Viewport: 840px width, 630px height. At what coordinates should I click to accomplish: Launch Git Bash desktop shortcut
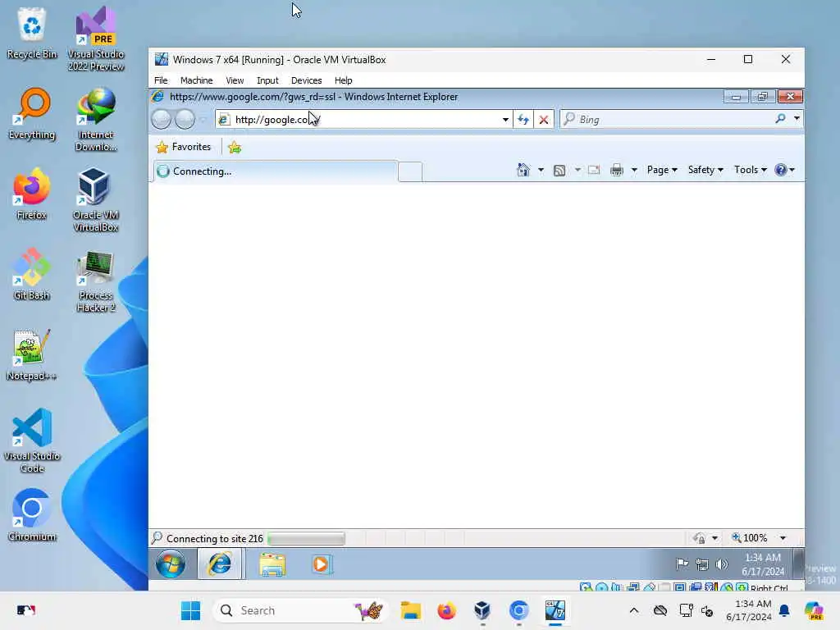coord(32,274)
